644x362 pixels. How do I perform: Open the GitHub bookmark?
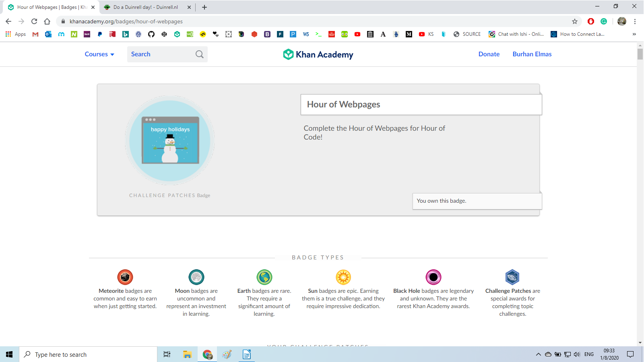(151, 34)
